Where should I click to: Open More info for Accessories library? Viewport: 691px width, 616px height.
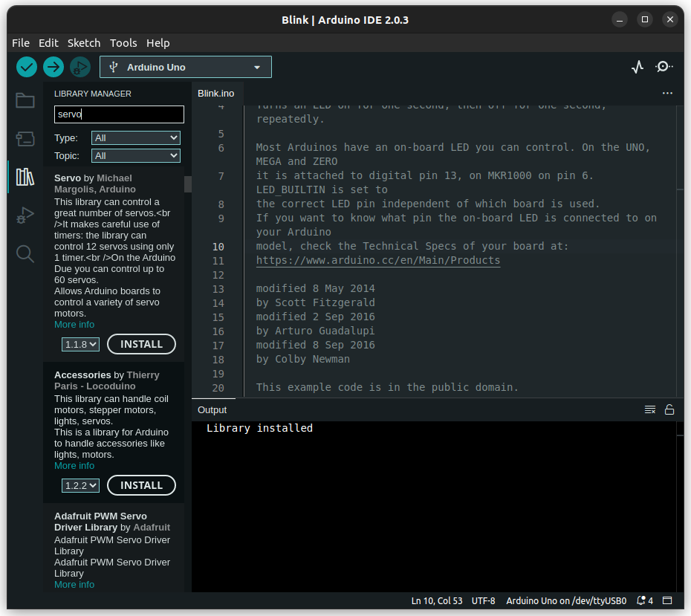74,466
